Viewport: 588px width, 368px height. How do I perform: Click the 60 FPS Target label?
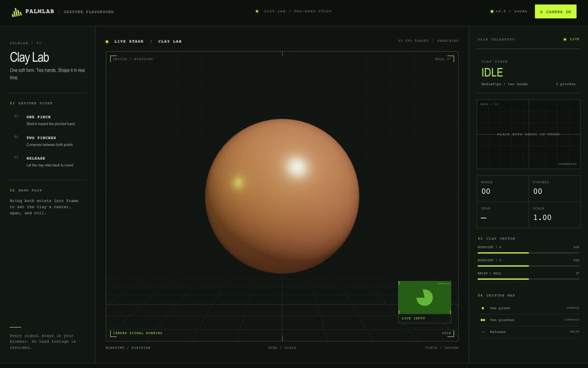click(413, 41)
